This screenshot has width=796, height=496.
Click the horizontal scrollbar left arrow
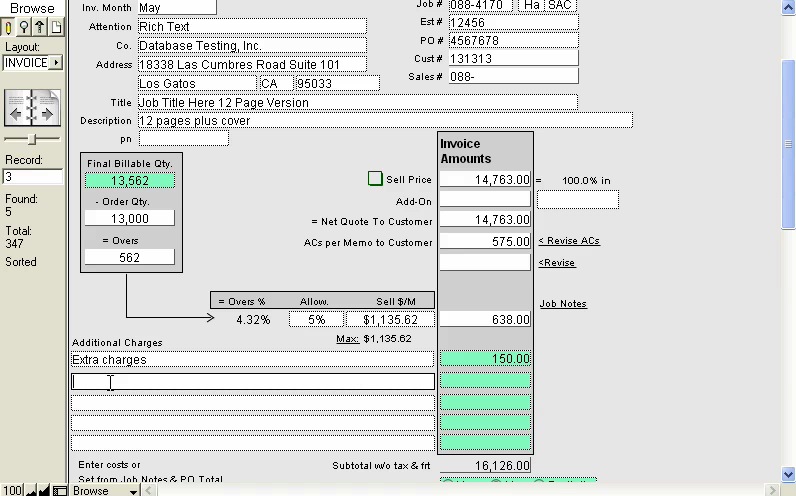coord(148,490)
